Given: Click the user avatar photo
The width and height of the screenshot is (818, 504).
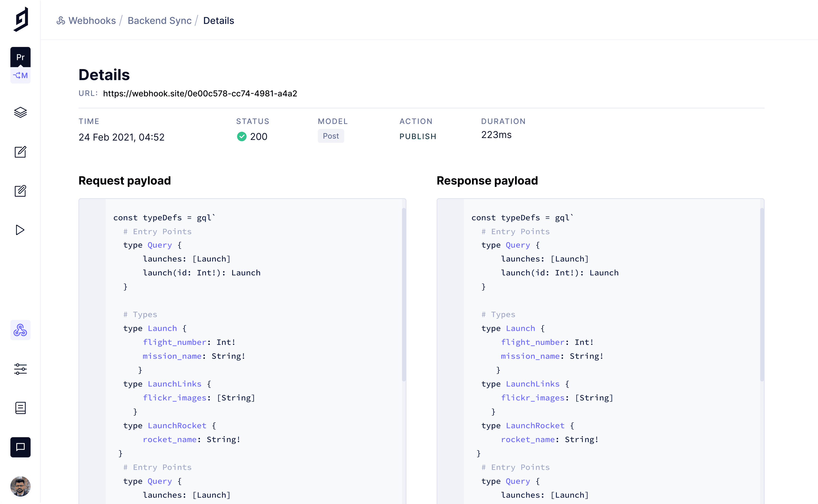Looking at the screenshot, I should coord(20,486).
